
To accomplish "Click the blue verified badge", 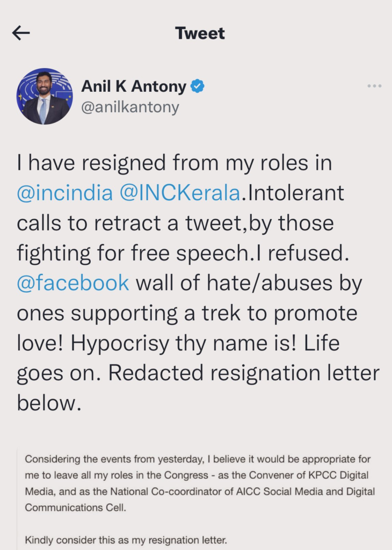I will click(x=198, y=86).
